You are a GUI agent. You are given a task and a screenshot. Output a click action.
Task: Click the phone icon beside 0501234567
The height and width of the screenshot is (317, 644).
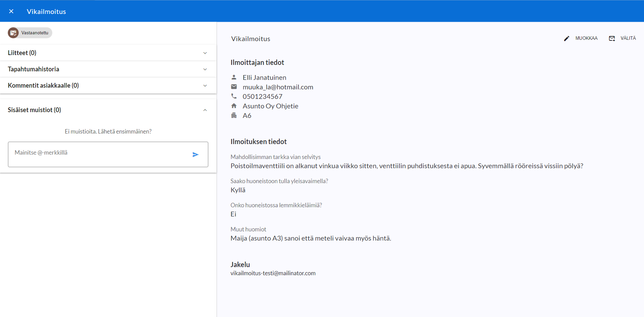click(x=234, y=96)
